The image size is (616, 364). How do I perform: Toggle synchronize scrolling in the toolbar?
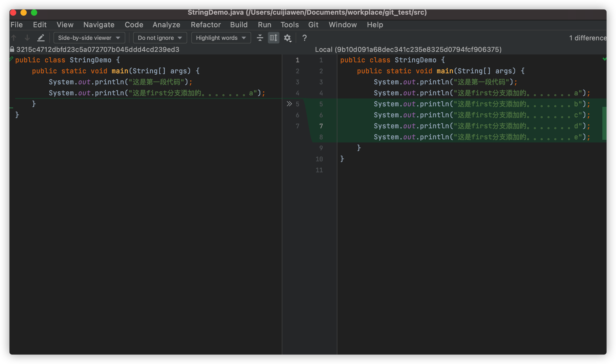pos(273,38)
